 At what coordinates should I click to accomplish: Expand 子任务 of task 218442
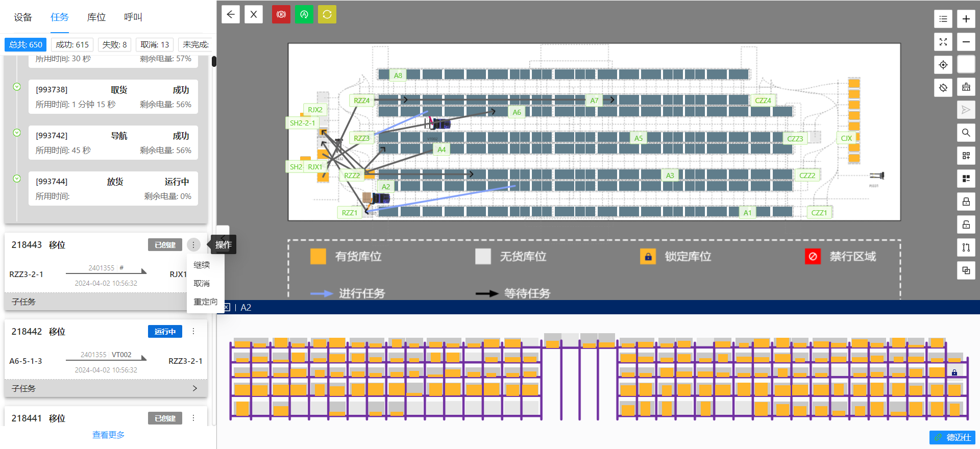(106, 388)
